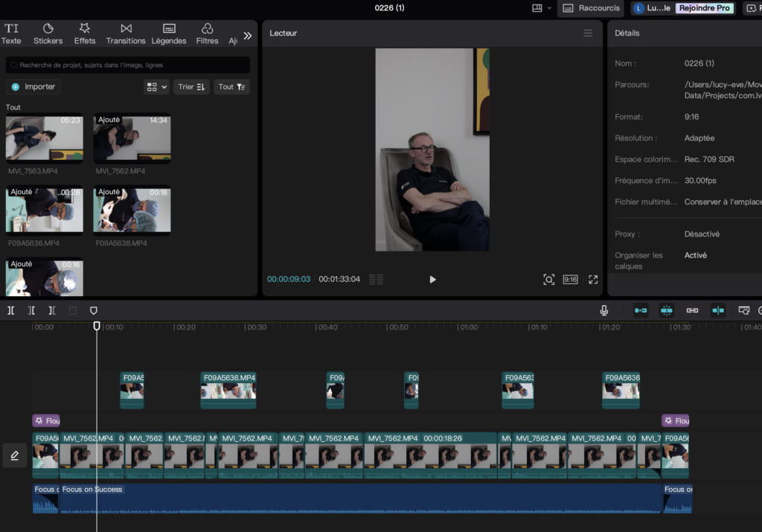Open the grid view mode dropdown
The image size is (762, 532).
156,87
